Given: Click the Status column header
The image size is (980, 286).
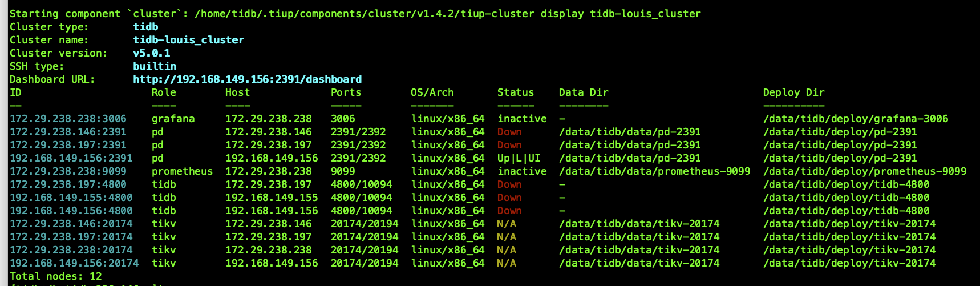Looking at the screenshot, I should click(x=516, y=92).
